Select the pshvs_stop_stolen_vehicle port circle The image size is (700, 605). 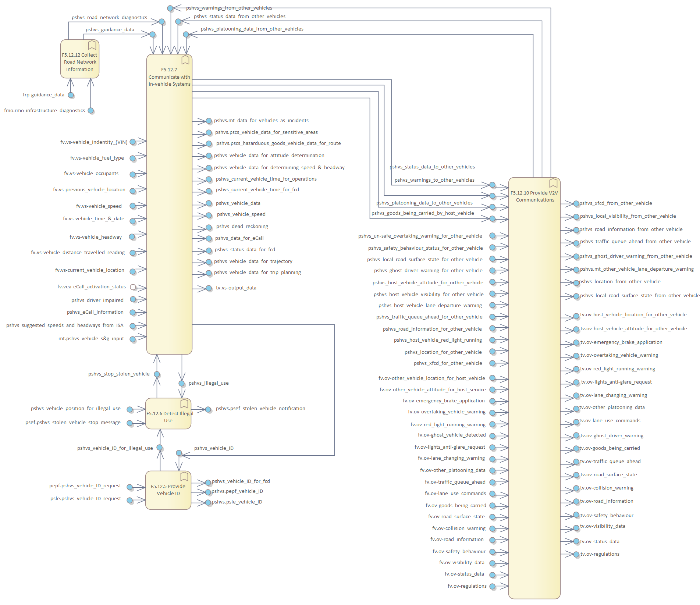pos(157,374)
